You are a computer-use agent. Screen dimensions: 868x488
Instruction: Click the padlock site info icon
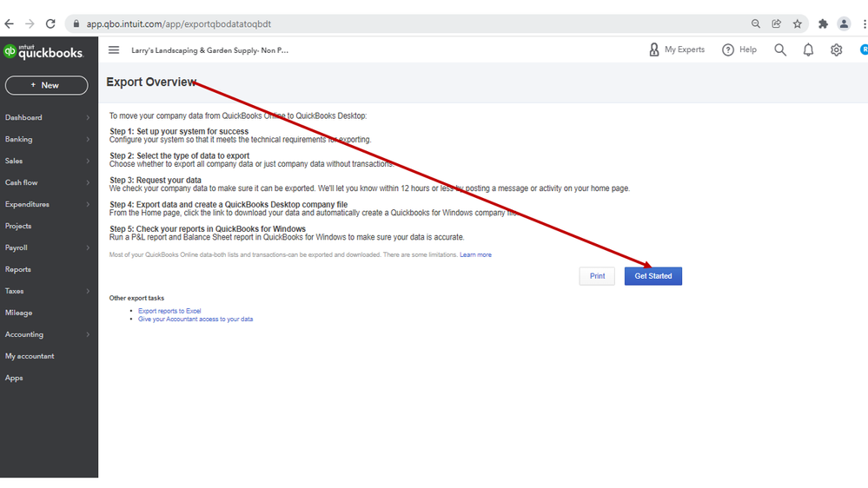click(76, 23)
